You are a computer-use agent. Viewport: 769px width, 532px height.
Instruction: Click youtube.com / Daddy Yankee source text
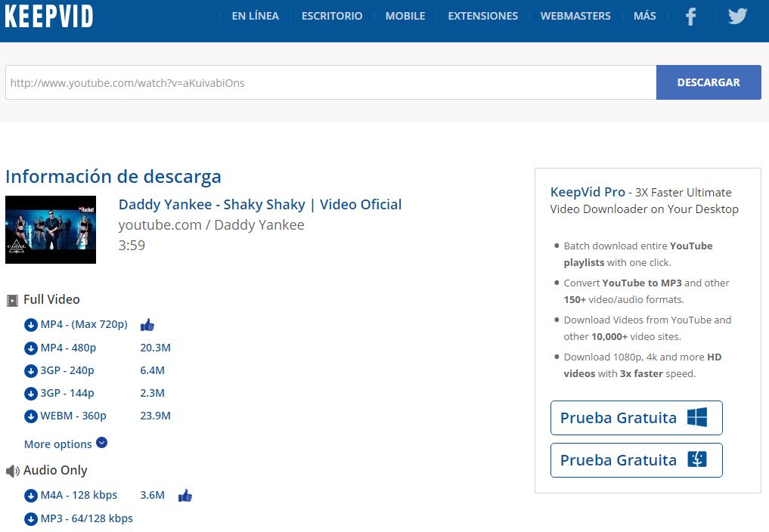click(x=212, y=225)
